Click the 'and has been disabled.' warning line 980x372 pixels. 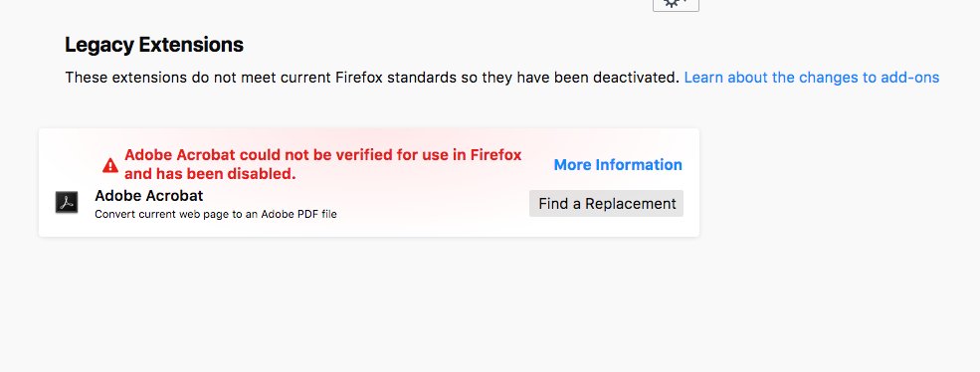coord(210,174)
